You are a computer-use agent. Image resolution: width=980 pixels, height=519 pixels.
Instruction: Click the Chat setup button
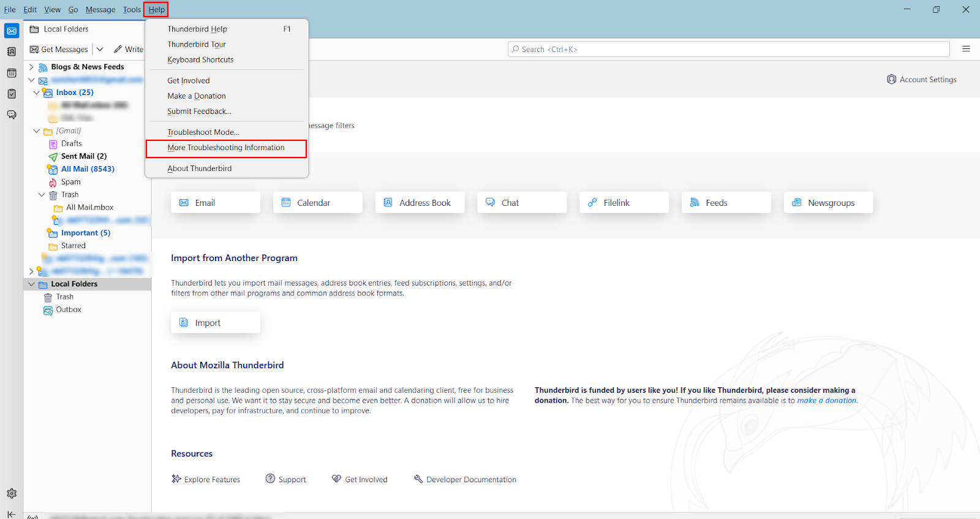[x=522, y=203]
